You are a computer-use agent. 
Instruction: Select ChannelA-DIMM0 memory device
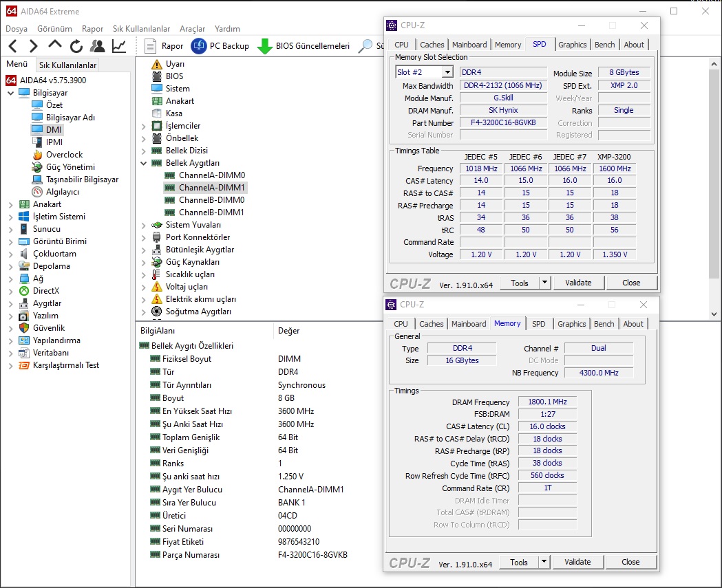(x=205, y=175)
